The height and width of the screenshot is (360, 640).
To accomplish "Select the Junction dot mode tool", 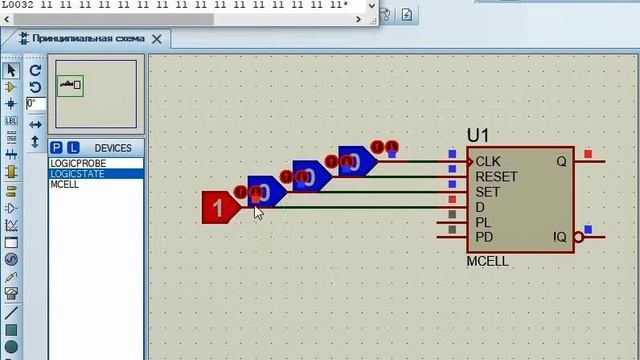I will tap(11, 104).
